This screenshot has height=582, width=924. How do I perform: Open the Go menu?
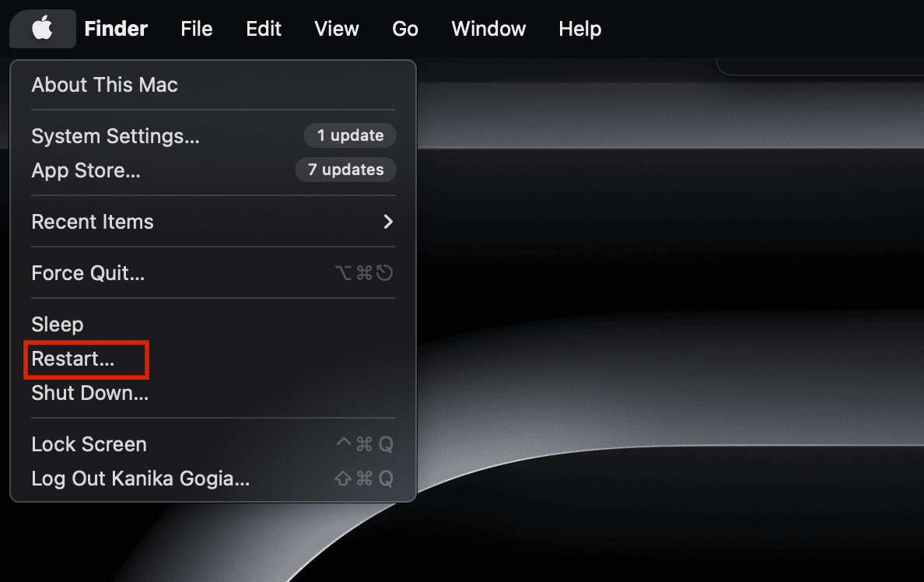tap(405, 29)
